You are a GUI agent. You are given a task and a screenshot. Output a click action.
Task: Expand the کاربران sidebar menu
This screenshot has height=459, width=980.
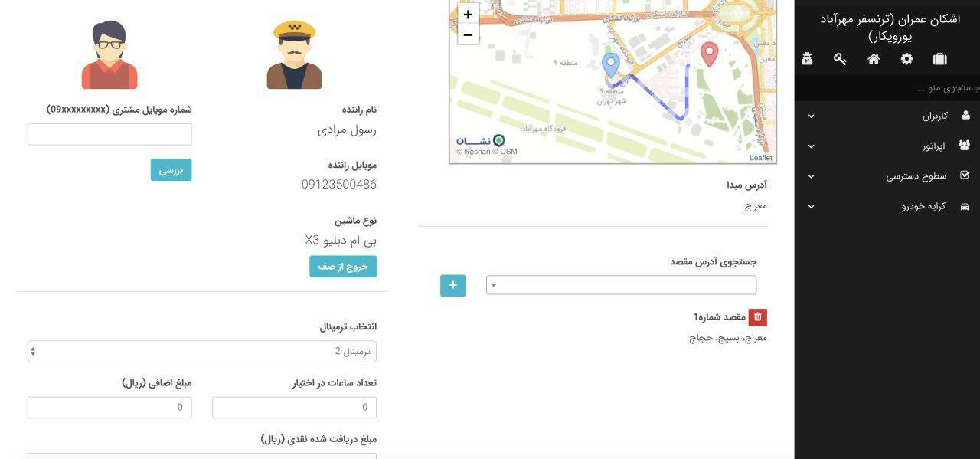[x=887, y=116]
